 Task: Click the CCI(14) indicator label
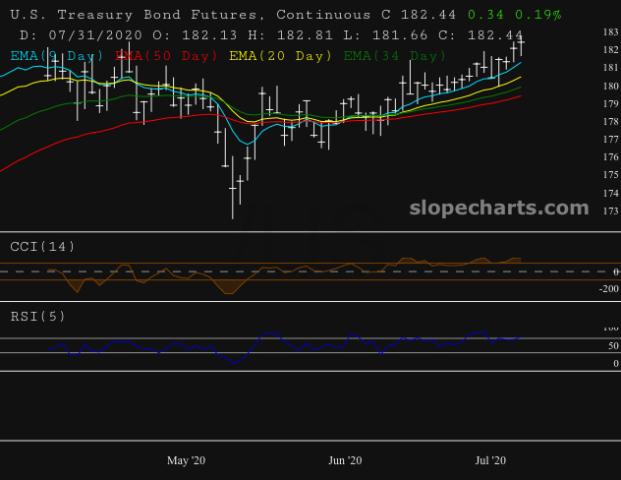click(43, 246)
